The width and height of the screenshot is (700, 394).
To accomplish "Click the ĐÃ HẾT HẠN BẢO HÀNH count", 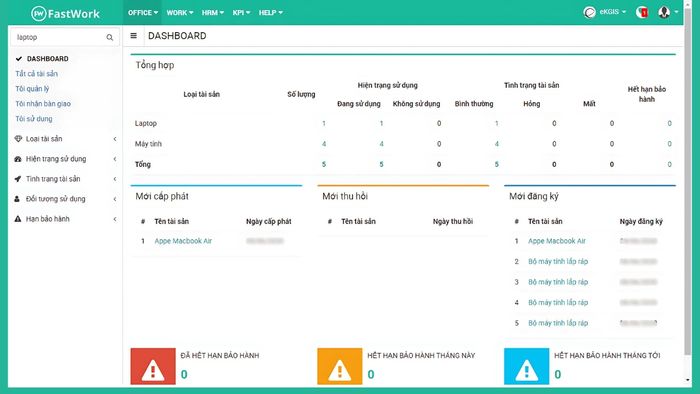I will point(184,374).
